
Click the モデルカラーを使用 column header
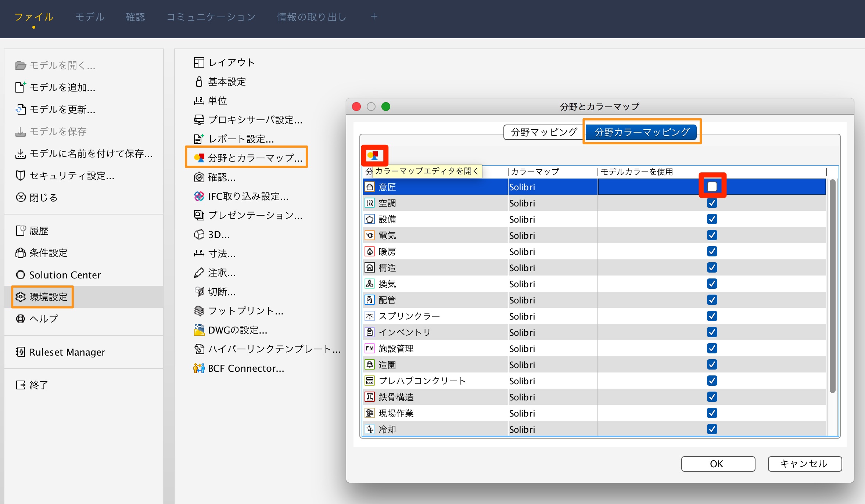click(712, 172)
